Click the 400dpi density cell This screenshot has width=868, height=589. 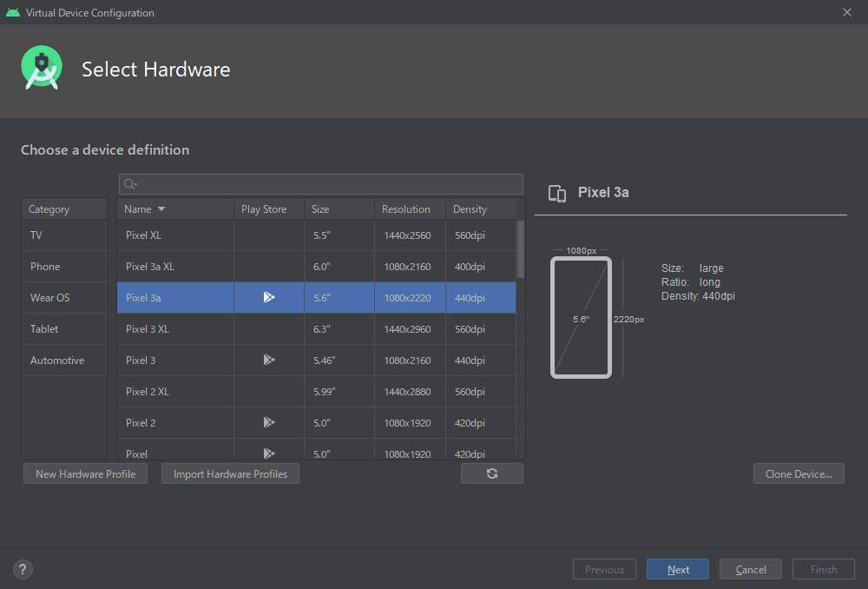pyautogui.click(x=481, y=267)
